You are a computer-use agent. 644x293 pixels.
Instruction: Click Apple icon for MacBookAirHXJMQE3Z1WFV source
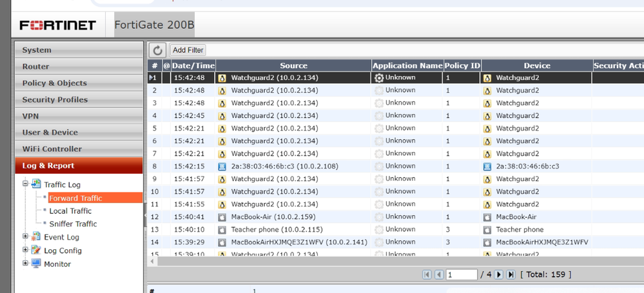click(x=222, y=243)
